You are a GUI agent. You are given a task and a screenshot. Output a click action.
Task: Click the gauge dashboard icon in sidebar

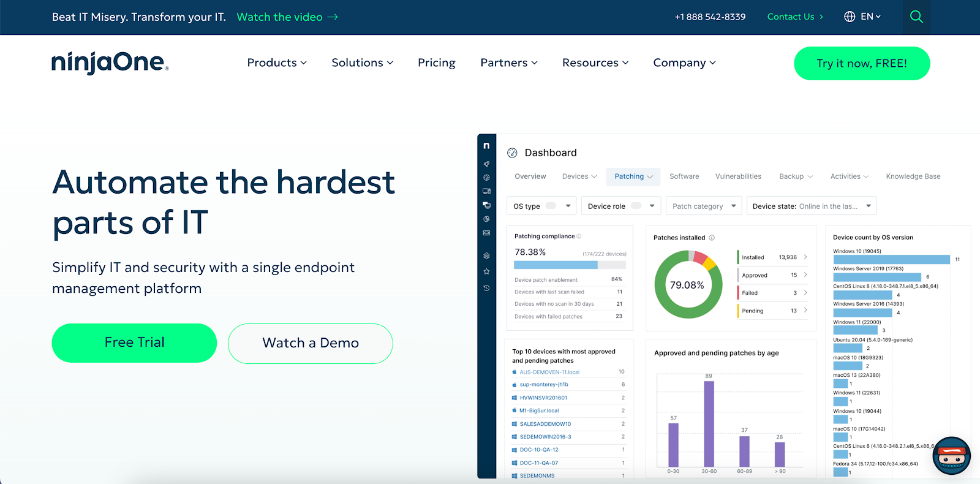coord(486,178)
